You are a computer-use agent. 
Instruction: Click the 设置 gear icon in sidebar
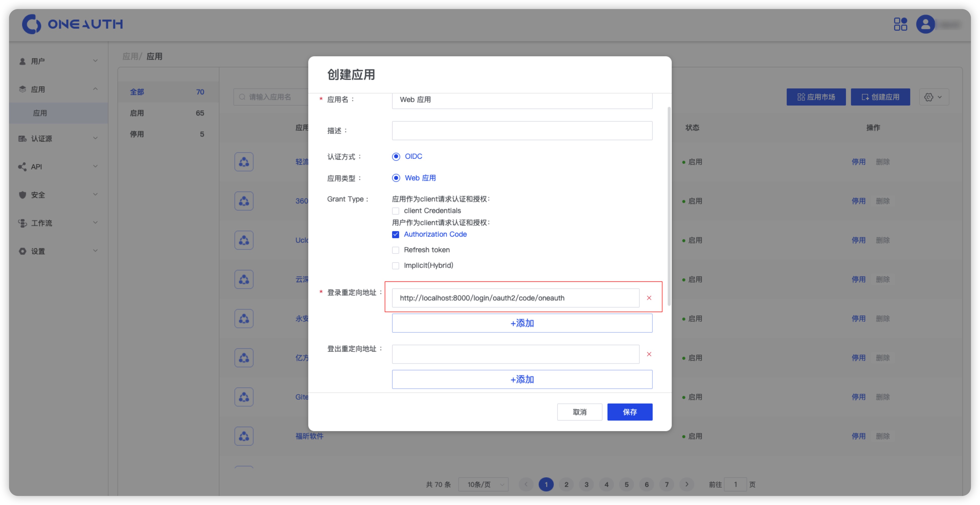pyautogui.click(x=22, y=251)
